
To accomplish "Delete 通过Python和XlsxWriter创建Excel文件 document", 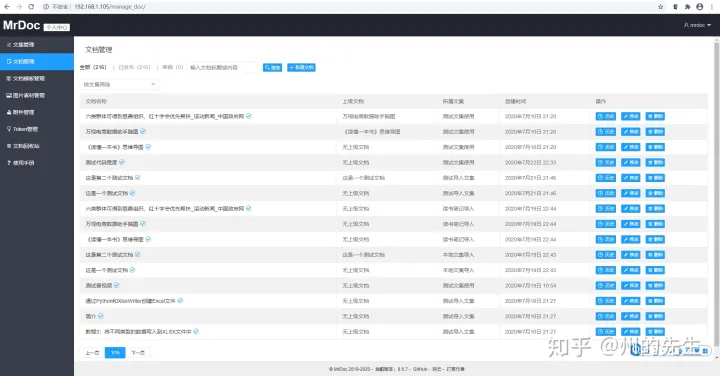I will [655, 301].
